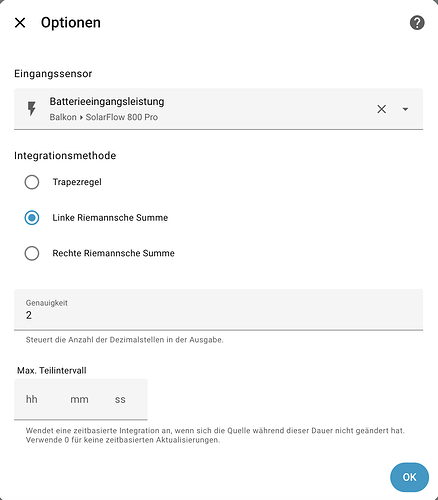Viewport: 438px width, 500px height.
Task: Click the Trapezregel label text
Action: click(77, 182)
